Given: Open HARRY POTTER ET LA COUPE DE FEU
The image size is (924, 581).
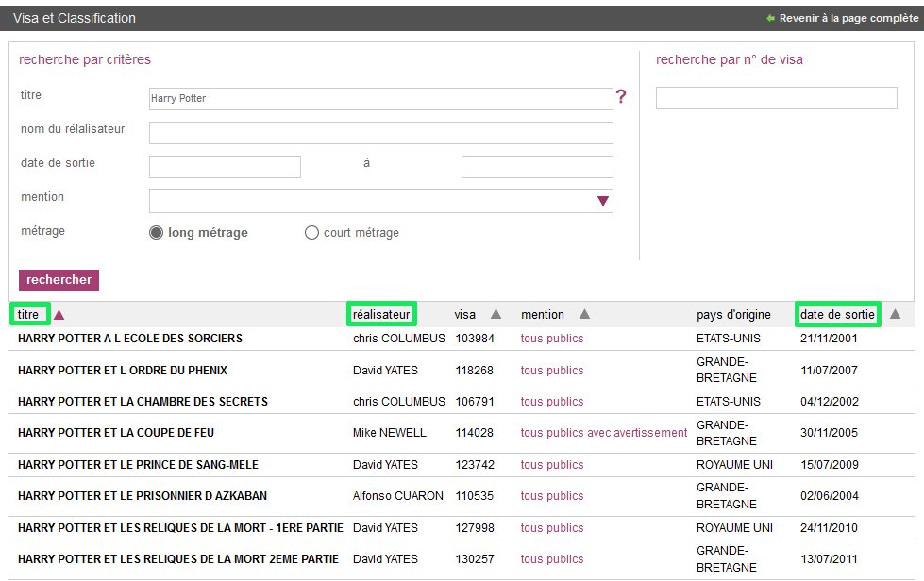Looking at the screenshot, I should click(116, 433).
